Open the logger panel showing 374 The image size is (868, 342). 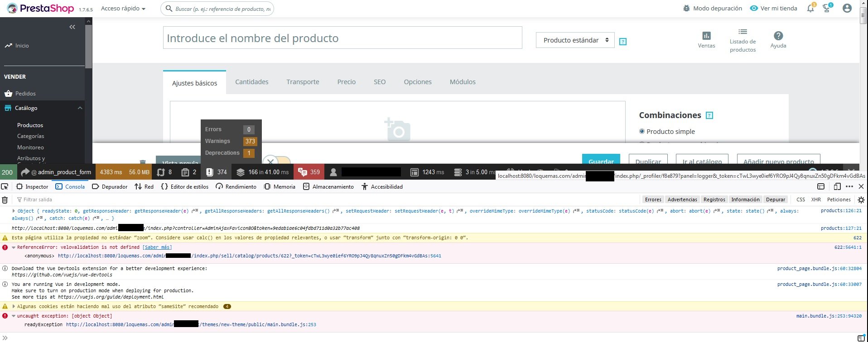(x=216, y=172)
